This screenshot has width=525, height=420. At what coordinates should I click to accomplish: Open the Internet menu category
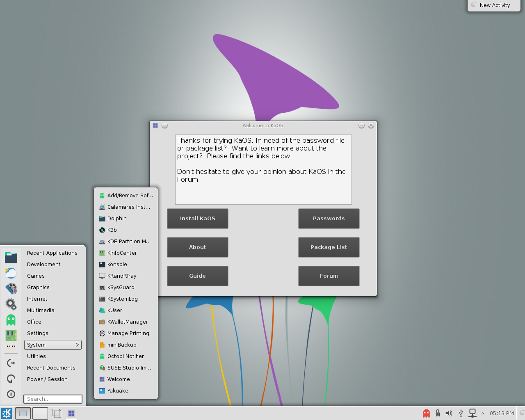pyautogui.click(x=37, y=299)
